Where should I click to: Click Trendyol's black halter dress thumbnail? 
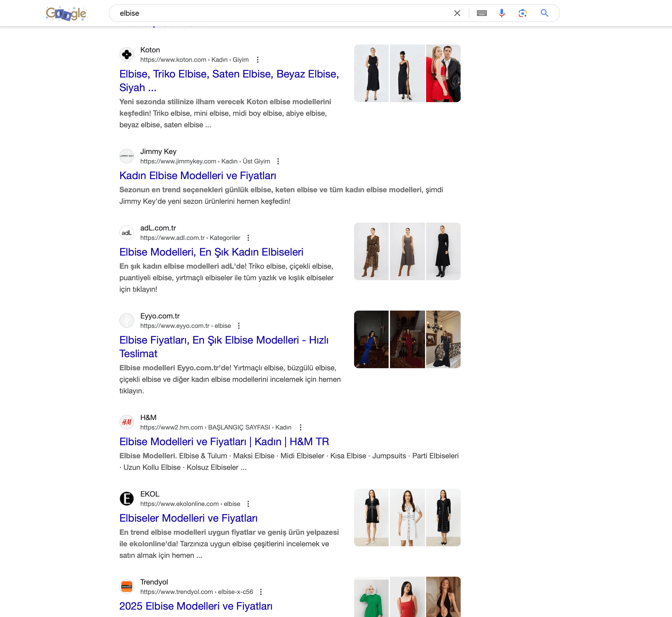[x=443, y=597]
